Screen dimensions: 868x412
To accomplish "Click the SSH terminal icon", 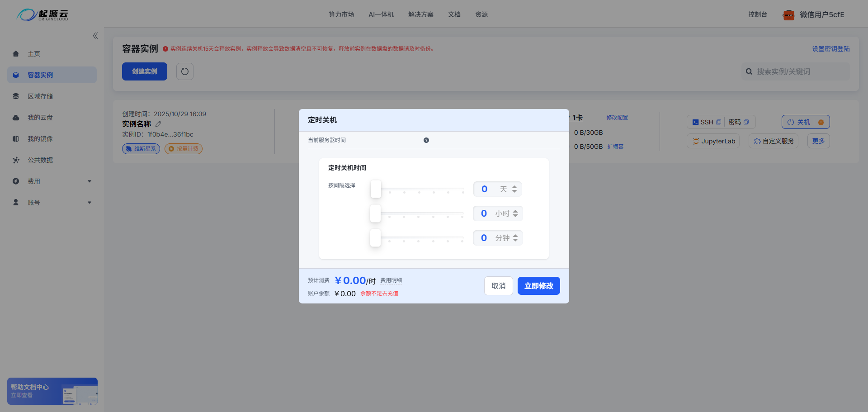I will click(695, 122).
